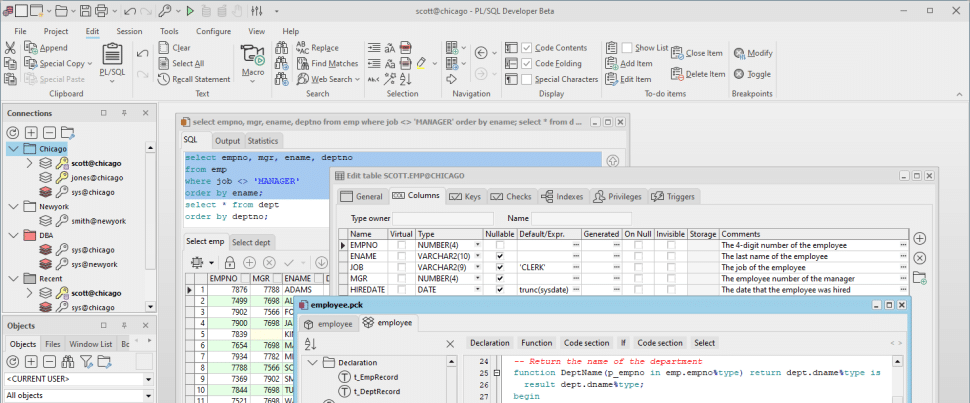Click the Add connection plus icon
Image resolution: width=970 pixels, height=403 pixels.
[31, 132]
